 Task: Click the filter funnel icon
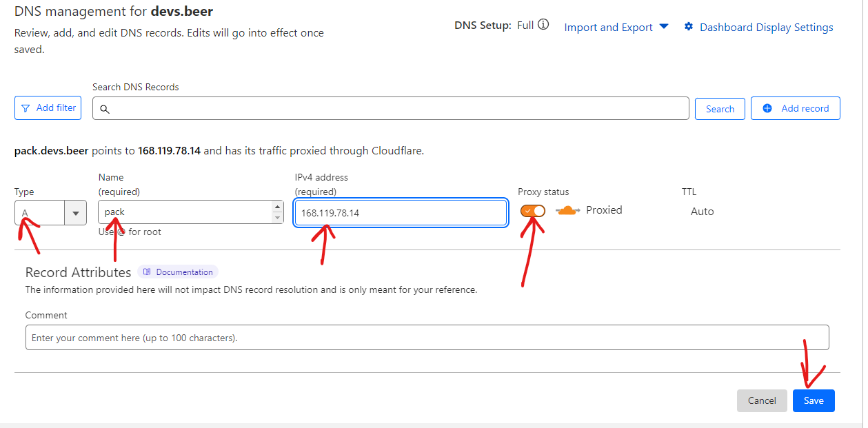pyautogui.click(x=26, y=108)
